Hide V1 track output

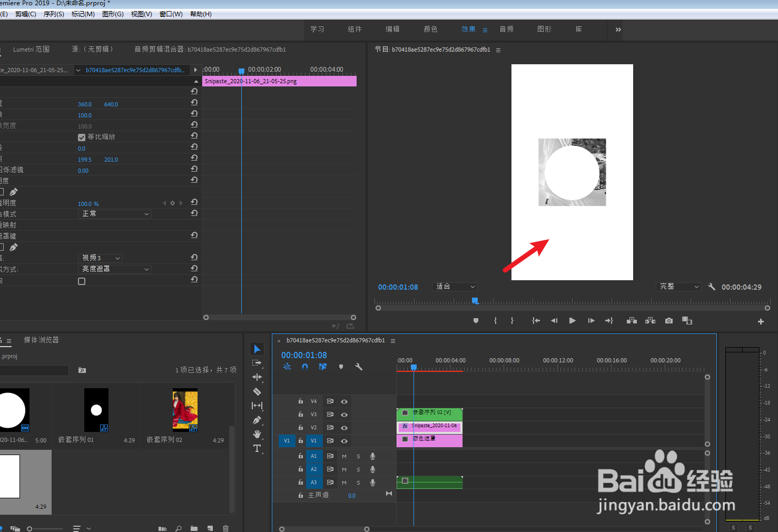(344, 441)
